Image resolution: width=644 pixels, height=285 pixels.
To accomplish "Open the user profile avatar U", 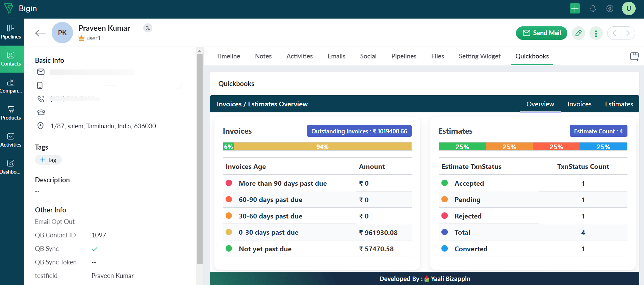I will [628, 8].
